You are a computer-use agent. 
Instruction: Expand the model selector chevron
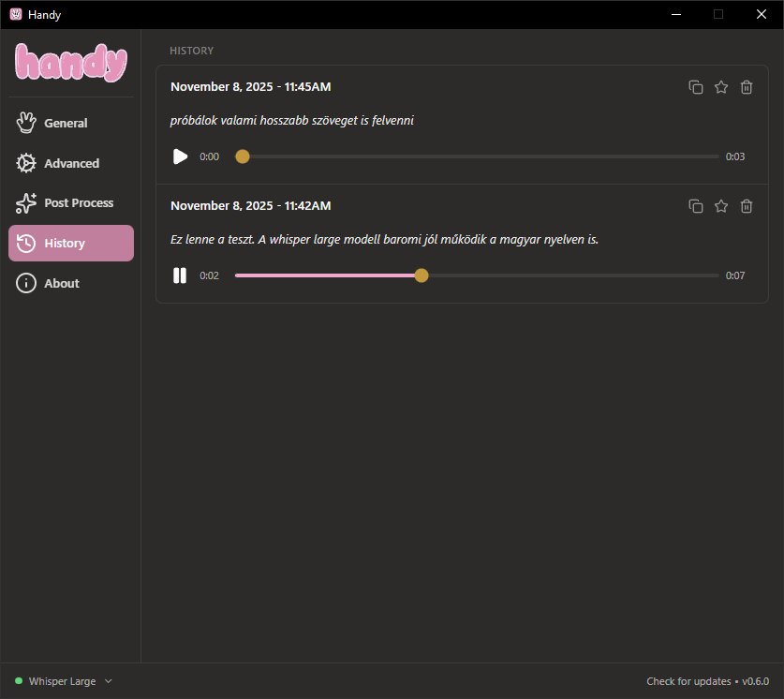pos(107,681)
